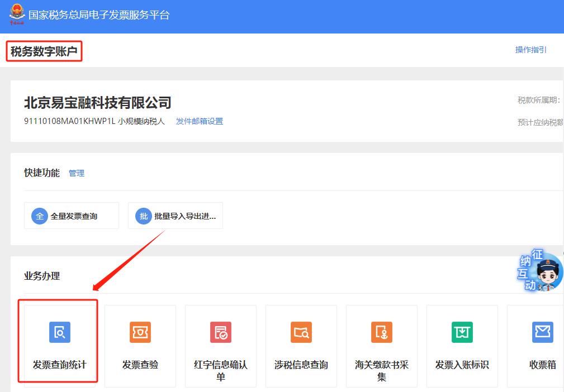Viewport: 564px width, 392px height.
Task: Select the 税务数字账户 page title
Action: click(x=44, y=52)
